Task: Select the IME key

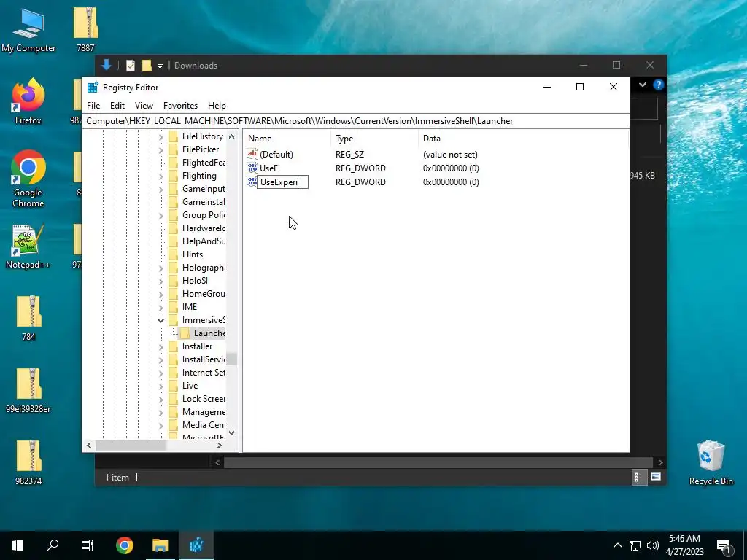Action: [190, 307]
